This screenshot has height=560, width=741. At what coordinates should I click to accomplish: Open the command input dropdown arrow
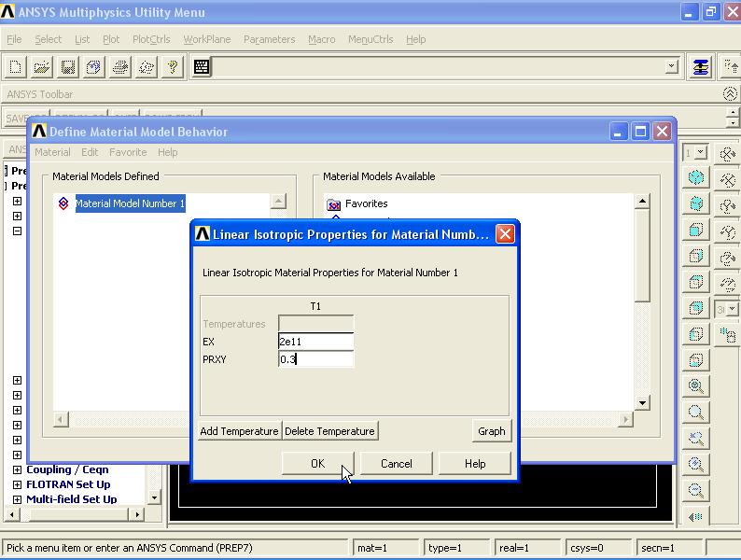[672, 66]
